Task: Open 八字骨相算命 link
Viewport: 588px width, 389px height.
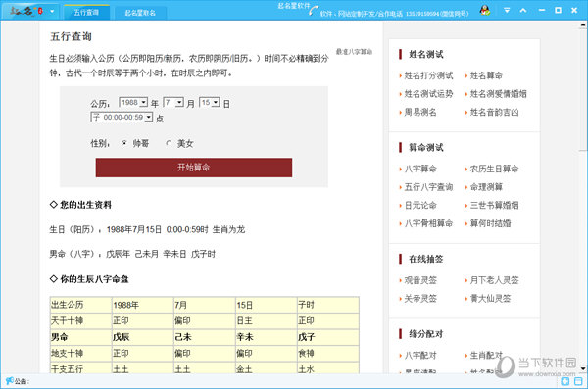Action: (428, 223)
